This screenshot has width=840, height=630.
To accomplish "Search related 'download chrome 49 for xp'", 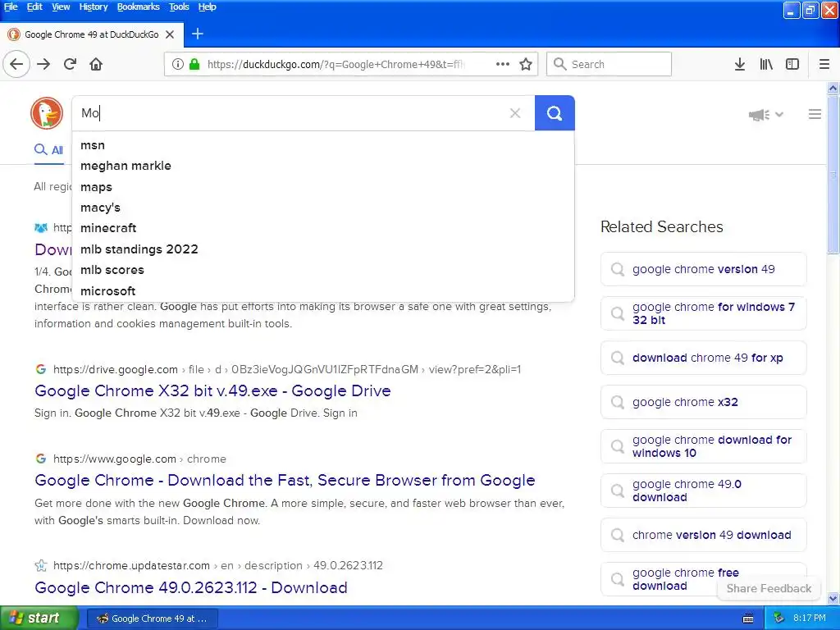I will tap(703, 358).
